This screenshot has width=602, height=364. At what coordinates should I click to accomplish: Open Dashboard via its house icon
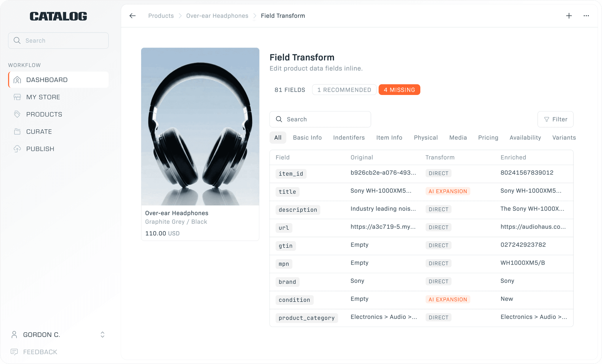(x=17, y=80)
